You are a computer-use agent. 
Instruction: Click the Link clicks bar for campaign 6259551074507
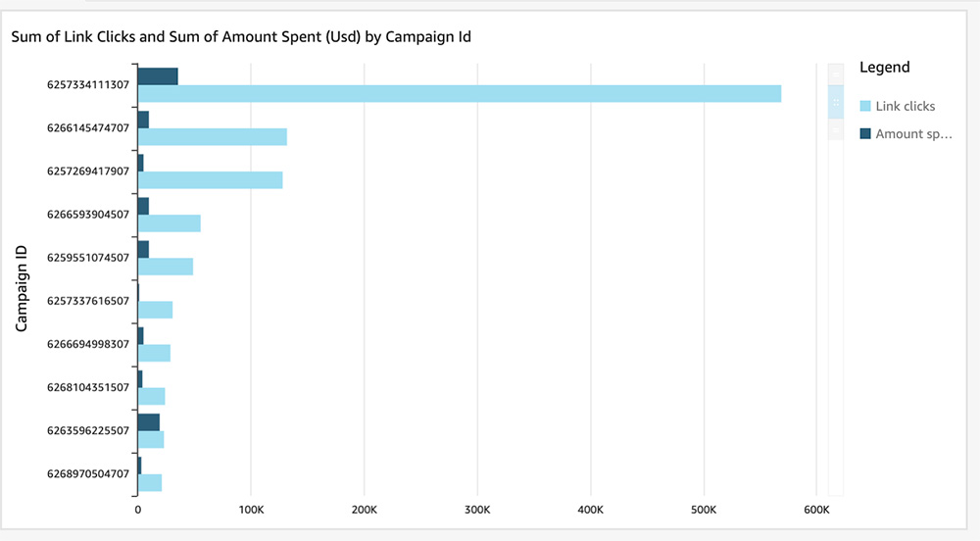[x=165, y=267]
